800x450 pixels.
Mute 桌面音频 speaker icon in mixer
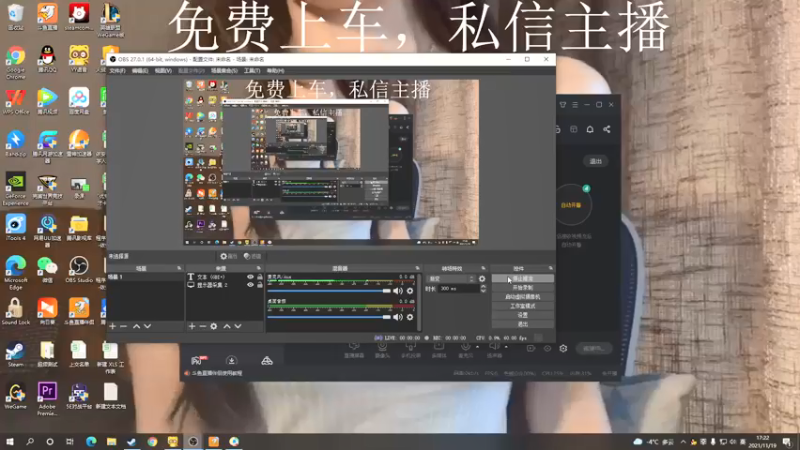(398, 317)
